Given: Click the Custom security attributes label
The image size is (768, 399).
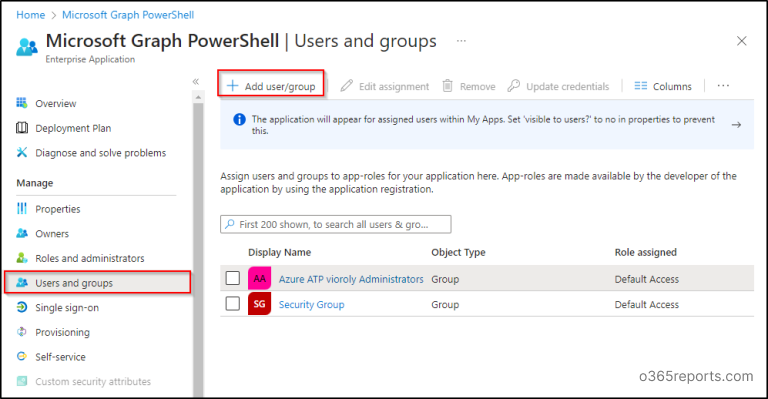Looking at the screenshot, I should (93, 381).
